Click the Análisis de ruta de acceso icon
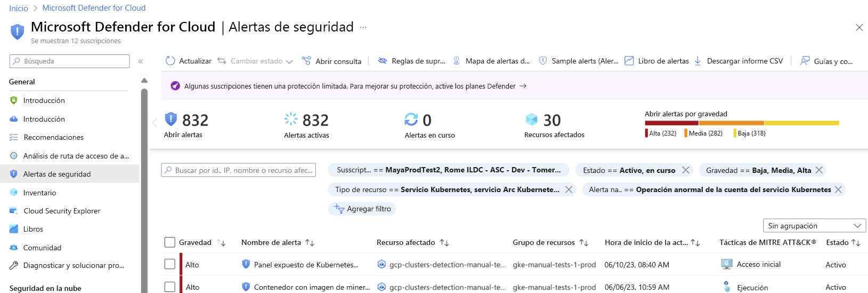This screenshot has height=293, width=868. (x=14, y=156)
